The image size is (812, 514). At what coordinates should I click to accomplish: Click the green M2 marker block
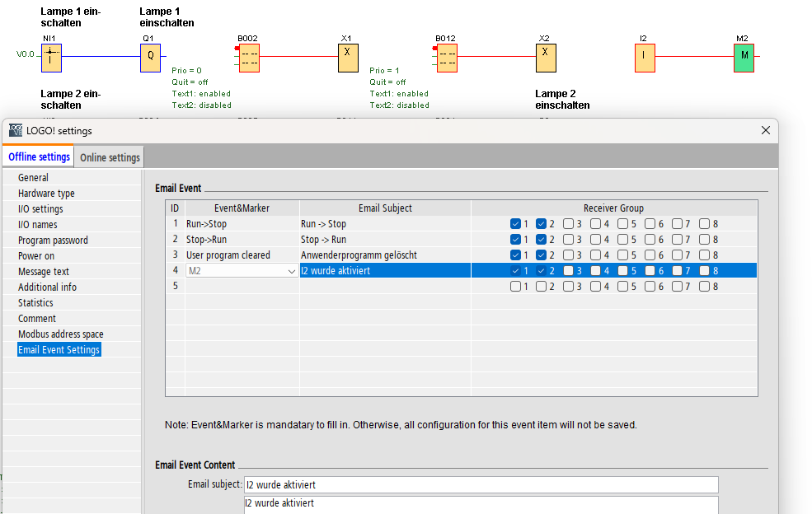(x=744, y=58)
